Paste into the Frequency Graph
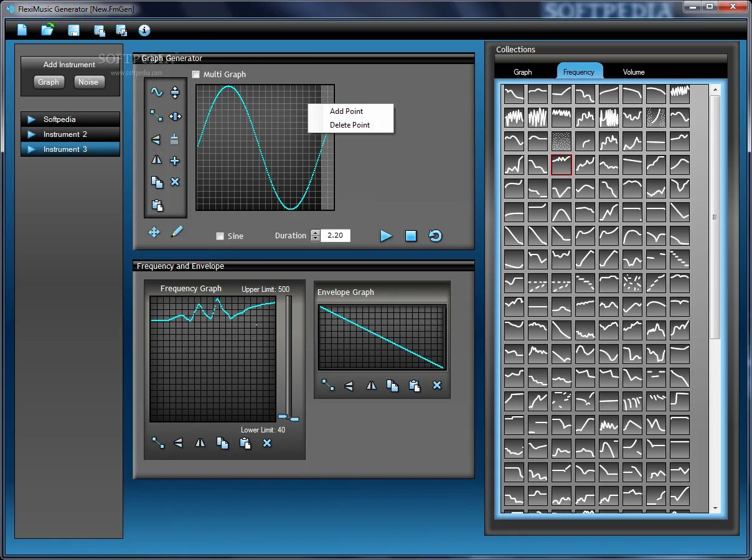This screenshot has height=560, width=752. click(245, 443)
